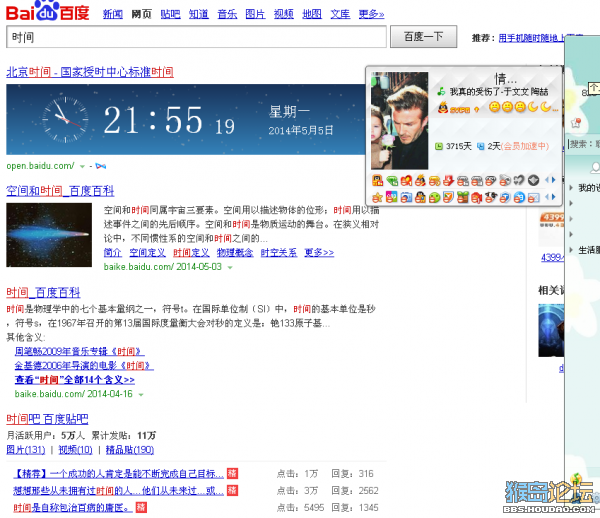Click the 百度一下 search button
This screenshot has width=600, height=518.
[x=424, y=37]
